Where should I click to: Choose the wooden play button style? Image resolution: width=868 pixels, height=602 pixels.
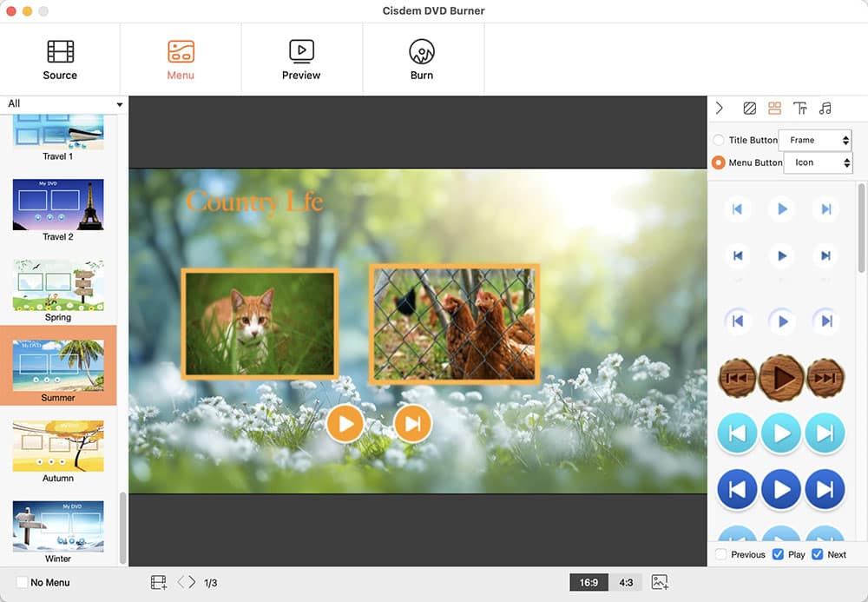pos(781,377)
